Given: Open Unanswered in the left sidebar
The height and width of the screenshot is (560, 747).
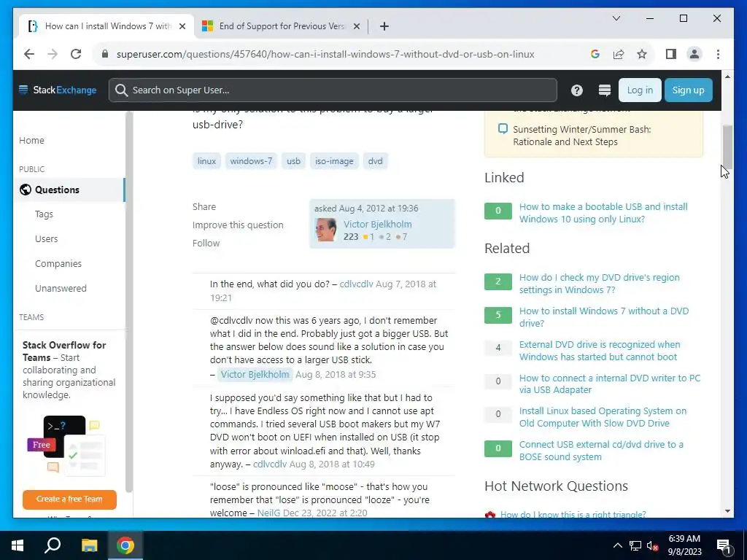Looking at the screenshot, I should pyautogui.click(x=61, y=289).
